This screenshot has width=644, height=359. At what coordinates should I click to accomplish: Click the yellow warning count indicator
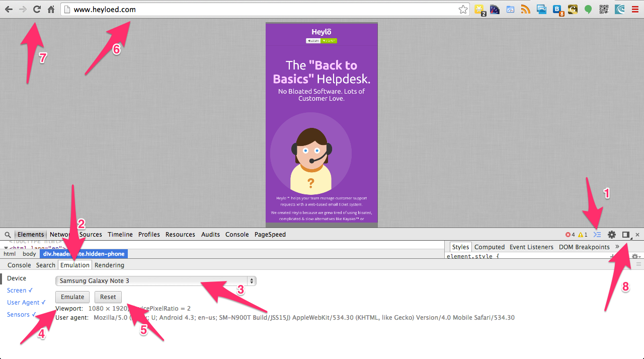tap(583, 235)
